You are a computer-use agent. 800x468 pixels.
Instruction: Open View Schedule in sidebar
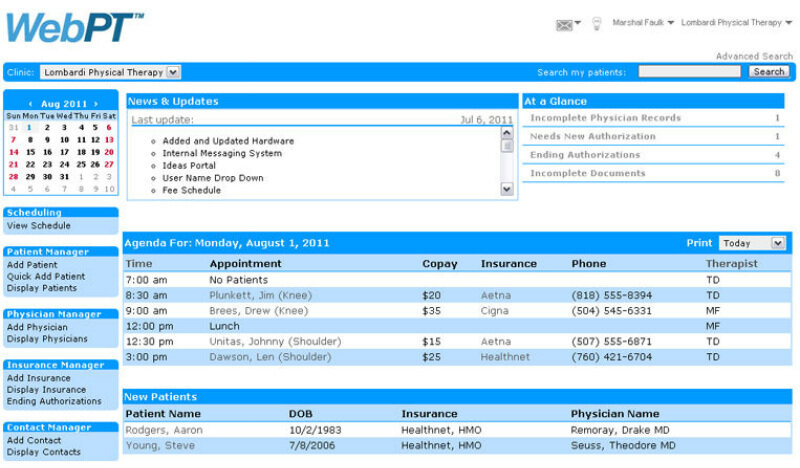click(38, 226)
